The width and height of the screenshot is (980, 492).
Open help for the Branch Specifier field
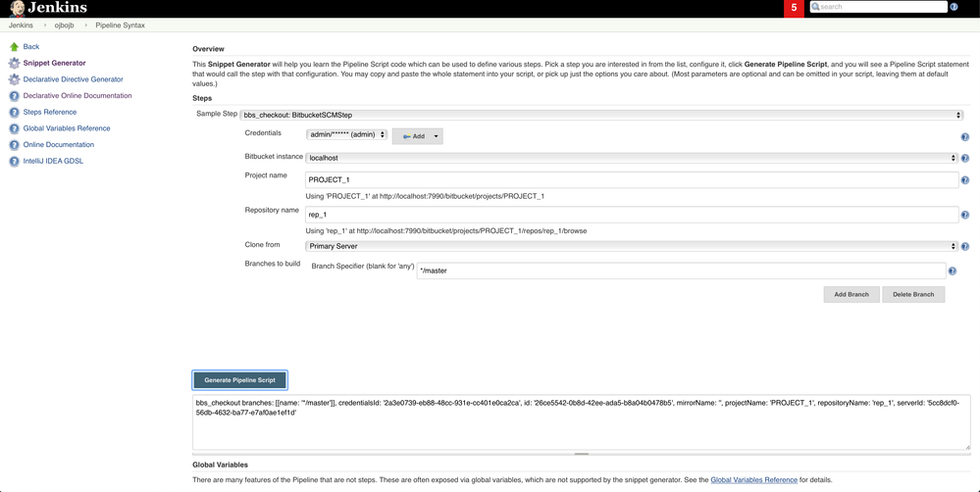coord(953,271)
